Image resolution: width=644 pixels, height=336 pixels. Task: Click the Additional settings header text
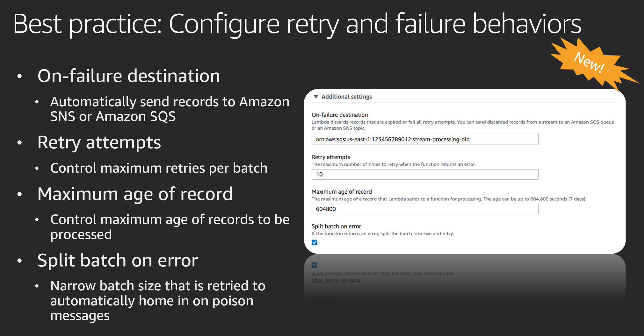(x=347, y=97)
